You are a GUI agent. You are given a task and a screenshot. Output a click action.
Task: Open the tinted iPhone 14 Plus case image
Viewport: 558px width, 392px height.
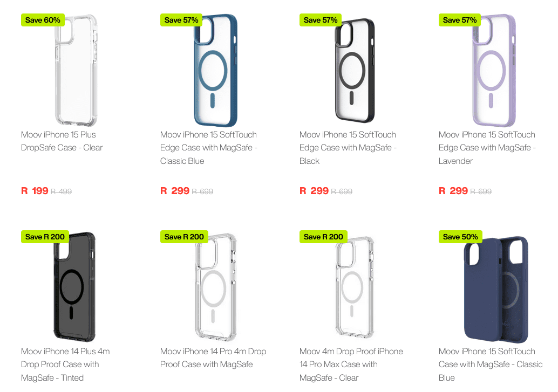coord(74,287)
